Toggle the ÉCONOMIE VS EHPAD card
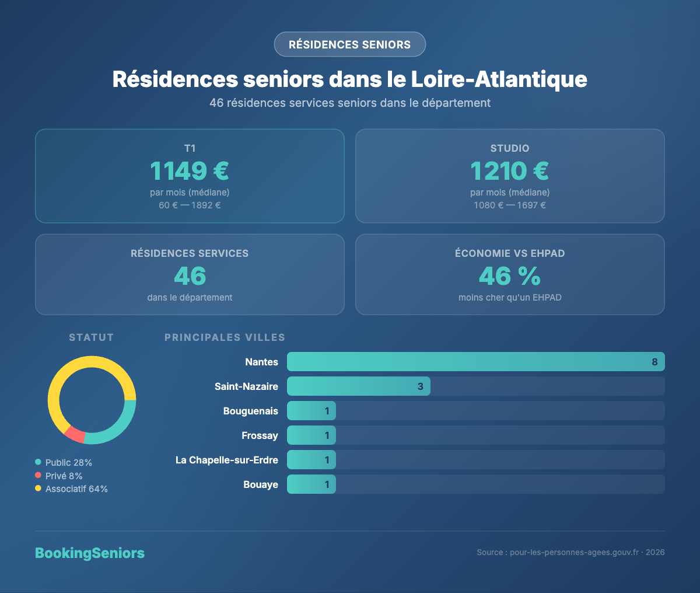The image size is (700, 593). [510, 274]
